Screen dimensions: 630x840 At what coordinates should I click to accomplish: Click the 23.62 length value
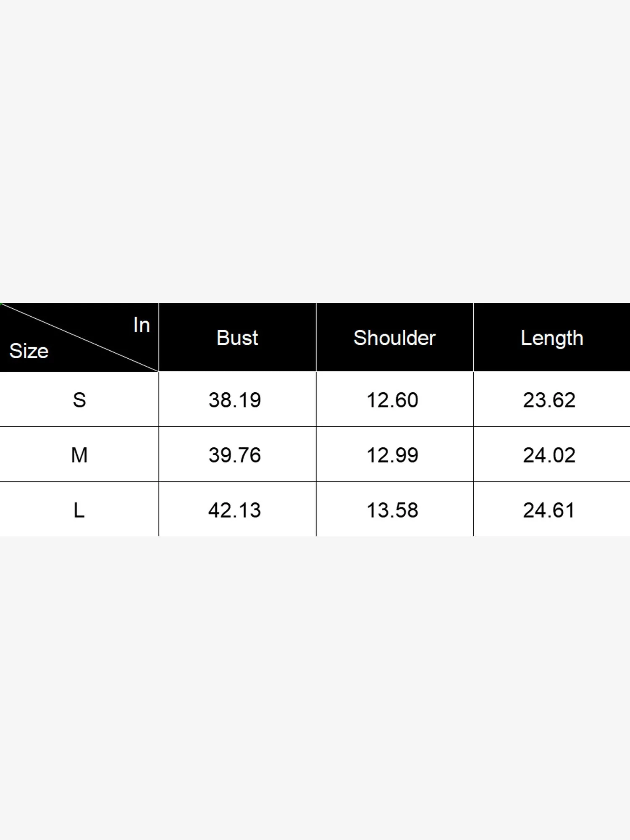[x=549, y=400]
